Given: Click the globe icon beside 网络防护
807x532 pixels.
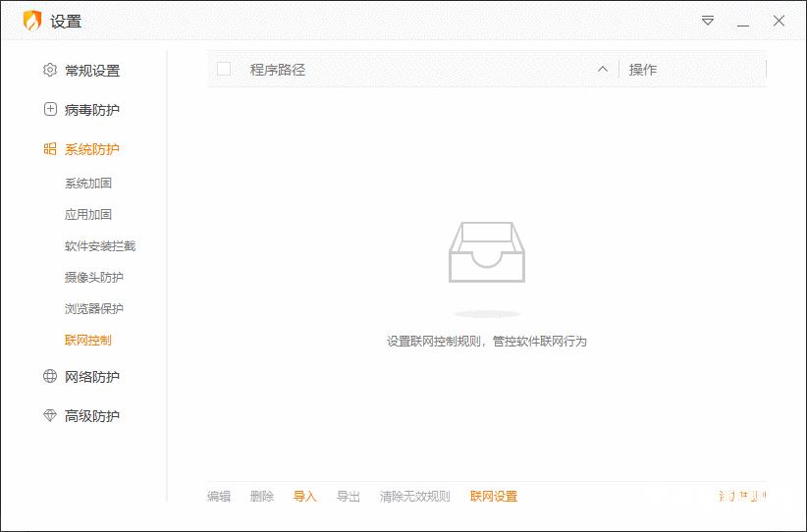Looking at the screenshot, I should (x=50, y=376).
